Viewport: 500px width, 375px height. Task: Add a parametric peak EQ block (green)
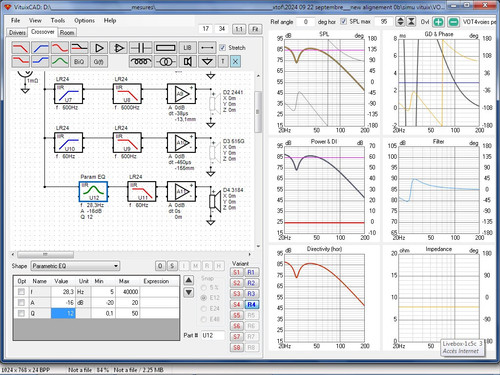(x=60, y=61)
